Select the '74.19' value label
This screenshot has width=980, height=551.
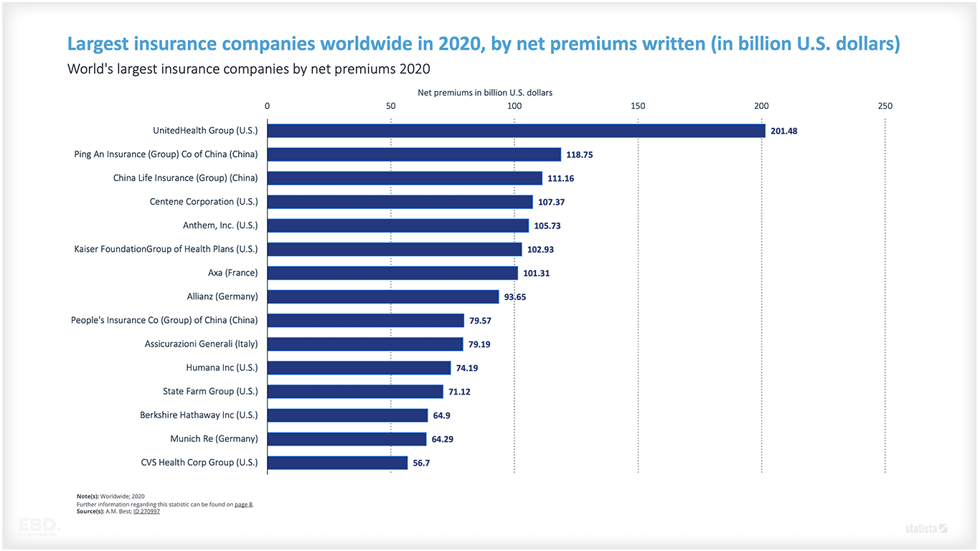(467, 368)
